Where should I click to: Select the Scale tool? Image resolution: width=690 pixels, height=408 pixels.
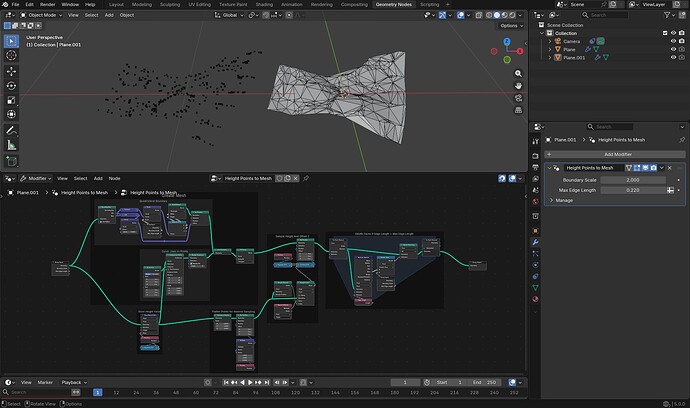coord(11,100)
